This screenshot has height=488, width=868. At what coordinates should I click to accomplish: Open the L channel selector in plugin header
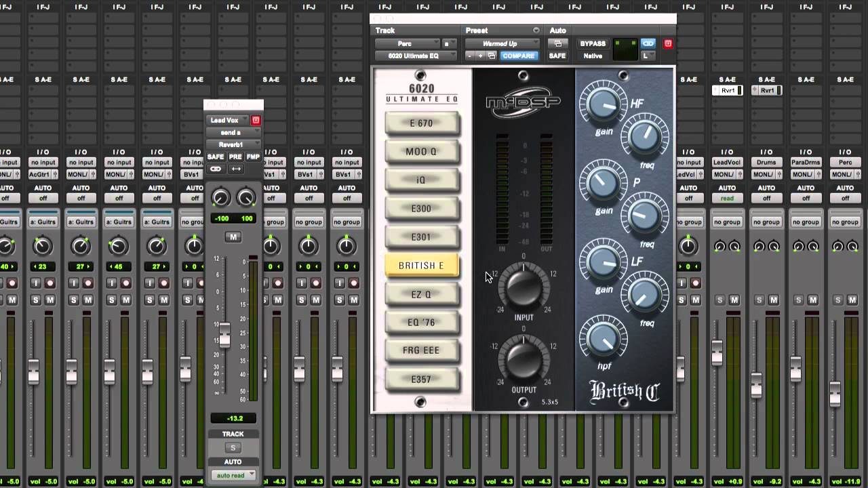click(x=648, y=56)
